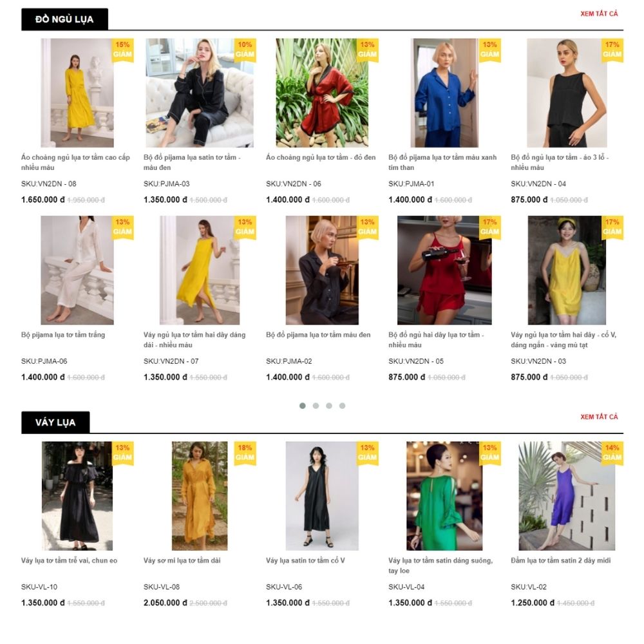Click the 15% GIẢM badge on yellow robe
Image resolution: width=644 pixels, height=644 pixels.
click(123, 50)
